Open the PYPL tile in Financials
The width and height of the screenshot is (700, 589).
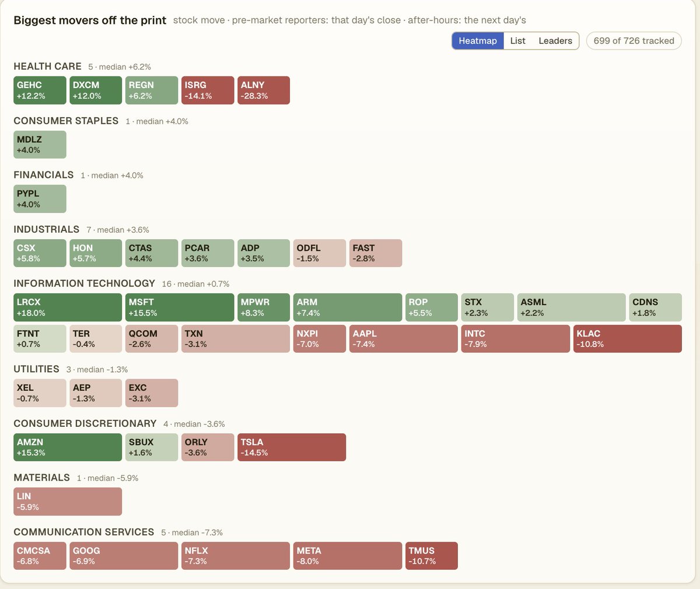[40, 199]
